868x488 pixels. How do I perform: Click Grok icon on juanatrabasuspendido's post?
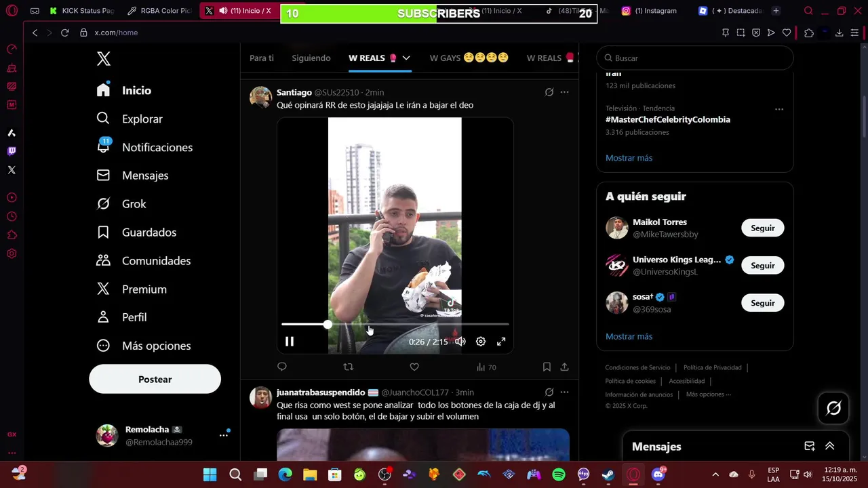point(549,392)
